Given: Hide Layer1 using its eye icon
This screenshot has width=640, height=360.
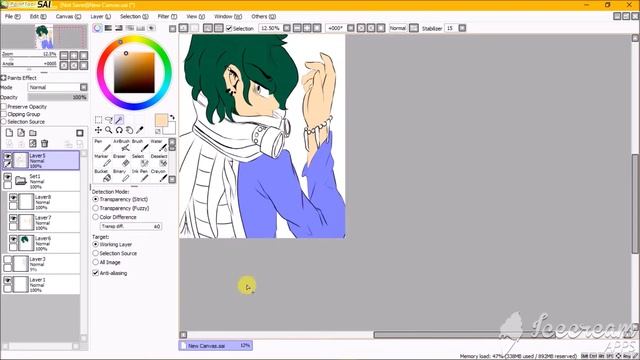Looking at the screenshot, I should 7,281.
